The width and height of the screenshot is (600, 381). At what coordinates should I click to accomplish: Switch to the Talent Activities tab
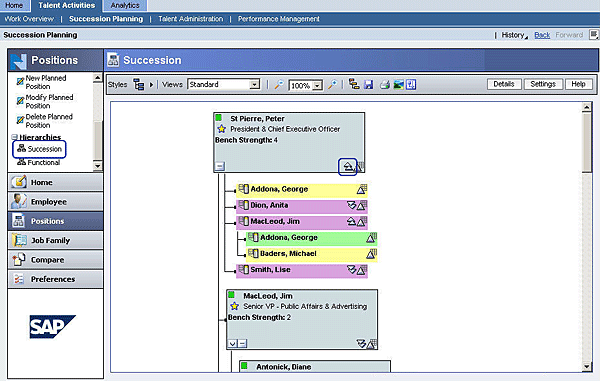67,5
